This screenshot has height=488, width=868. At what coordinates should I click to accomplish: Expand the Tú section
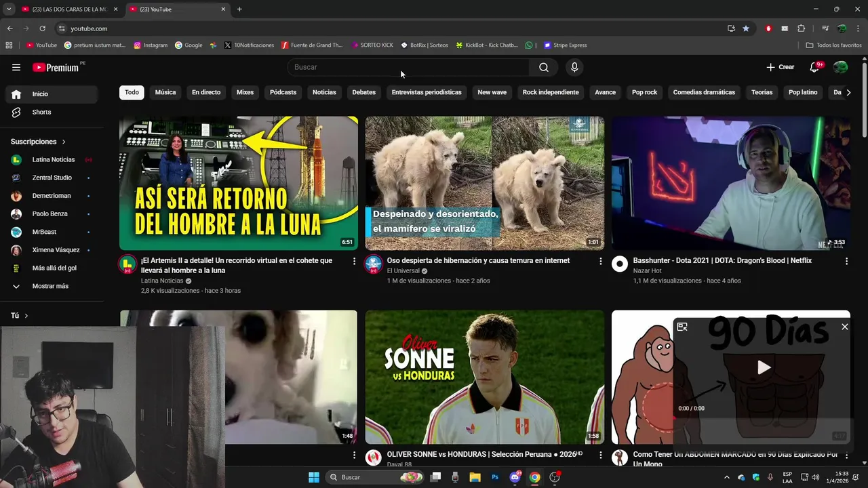[20, 316]
